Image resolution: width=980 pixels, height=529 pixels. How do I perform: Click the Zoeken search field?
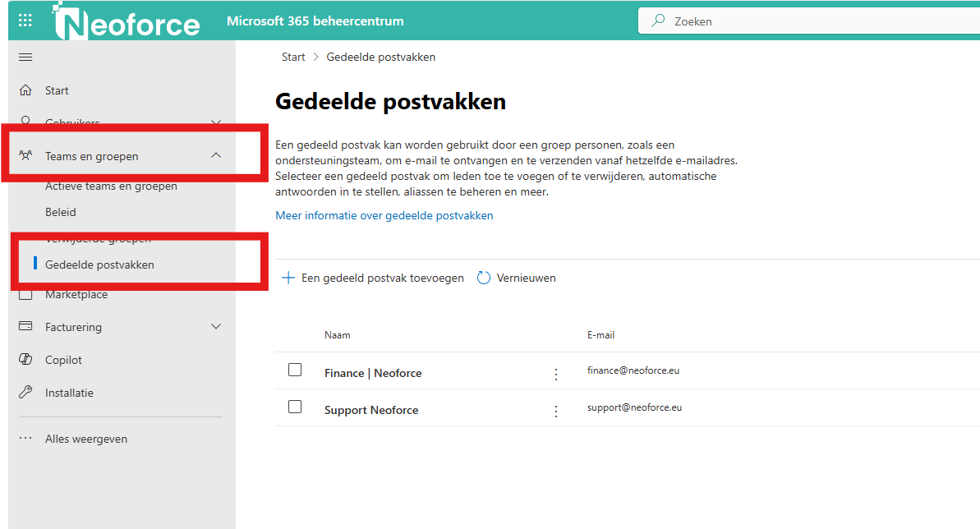pos(809,21)
